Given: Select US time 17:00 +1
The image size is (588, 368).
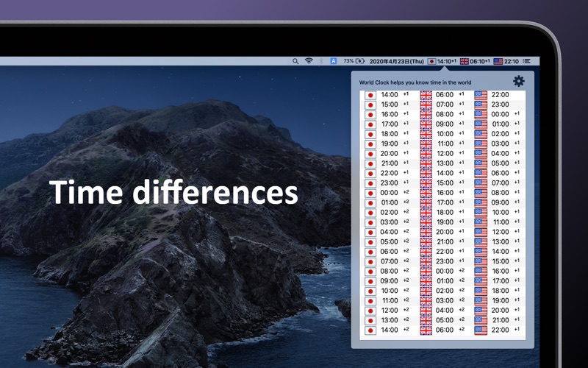Looking at the screenshot, I should click(x=501, y=281).
